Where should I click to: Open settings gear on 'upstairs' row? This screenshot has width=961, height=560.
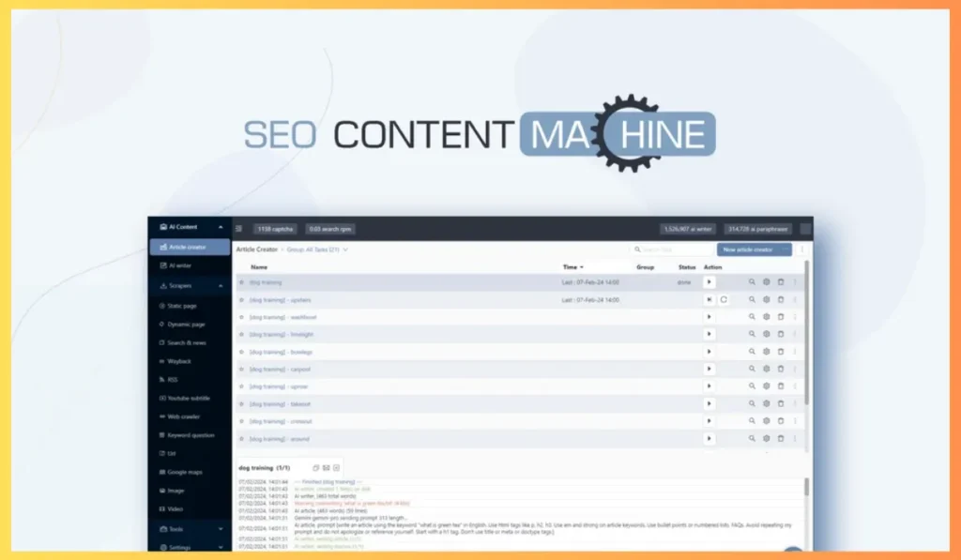(766, 299)
